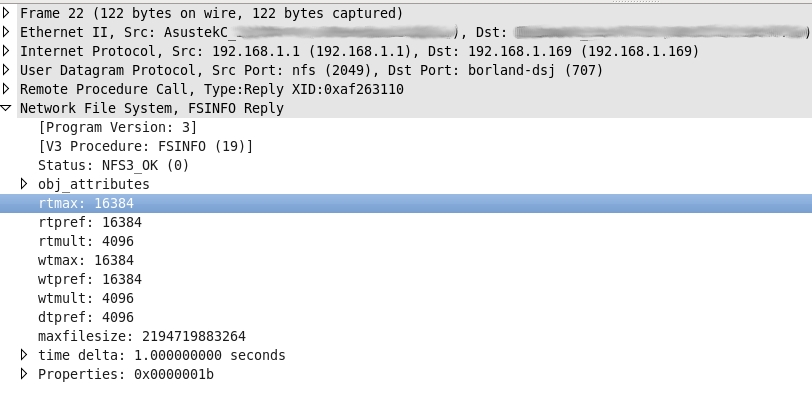Select the Program Version: 3 line
The height and width of the screenshot is (403, 812).
tap(117, 127)
